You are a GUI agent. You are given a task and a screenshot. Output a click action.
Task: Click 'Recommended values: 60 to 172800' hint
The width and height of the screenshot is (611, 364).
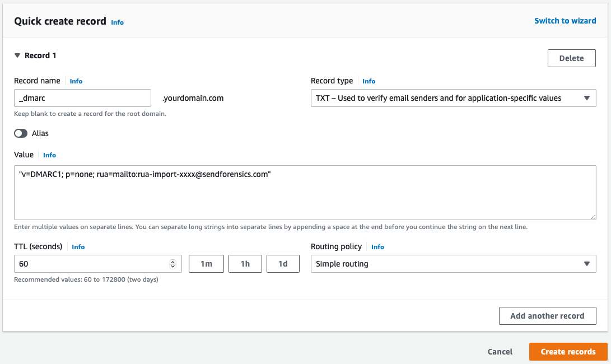coord(86,279)
